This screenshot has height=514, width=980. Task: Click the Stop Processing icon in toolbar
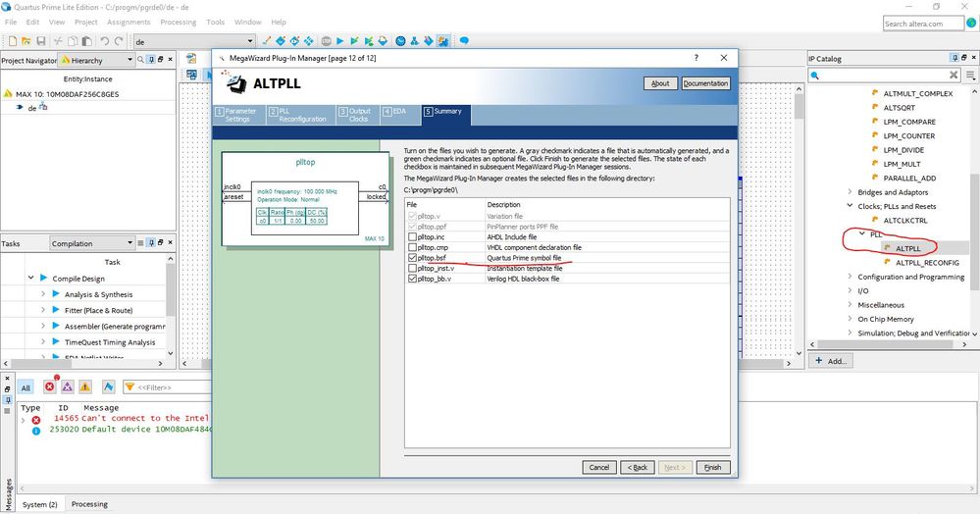(327, 41)
